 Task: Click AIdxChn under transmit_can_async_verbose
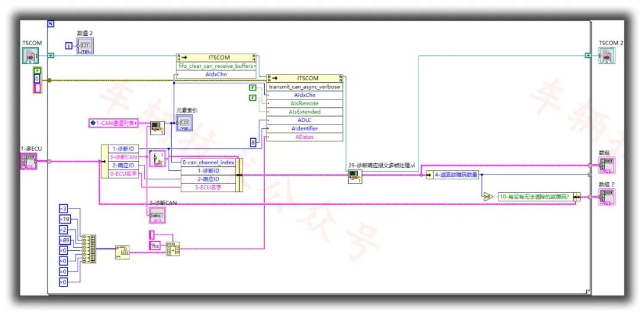pyautogui.click(x=305, y=95)
